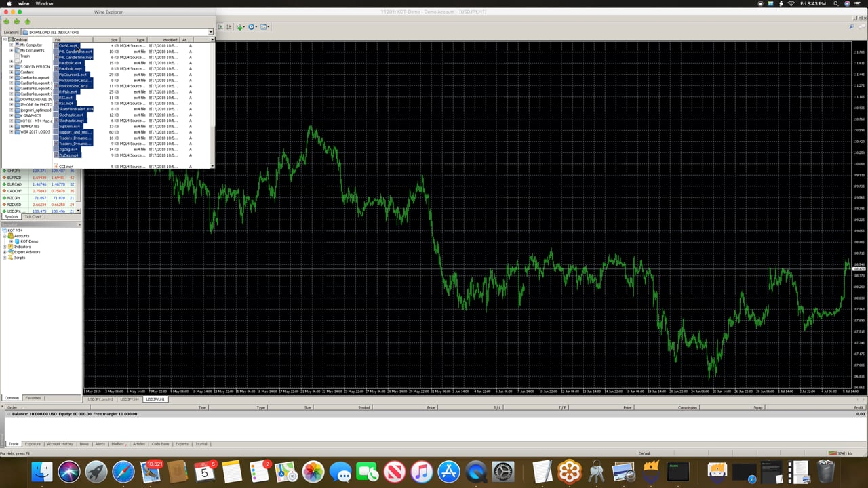Viewport: 868px width, 488px height.
Task: Select CADCHF in Market Watch
Action: [14, 191]
